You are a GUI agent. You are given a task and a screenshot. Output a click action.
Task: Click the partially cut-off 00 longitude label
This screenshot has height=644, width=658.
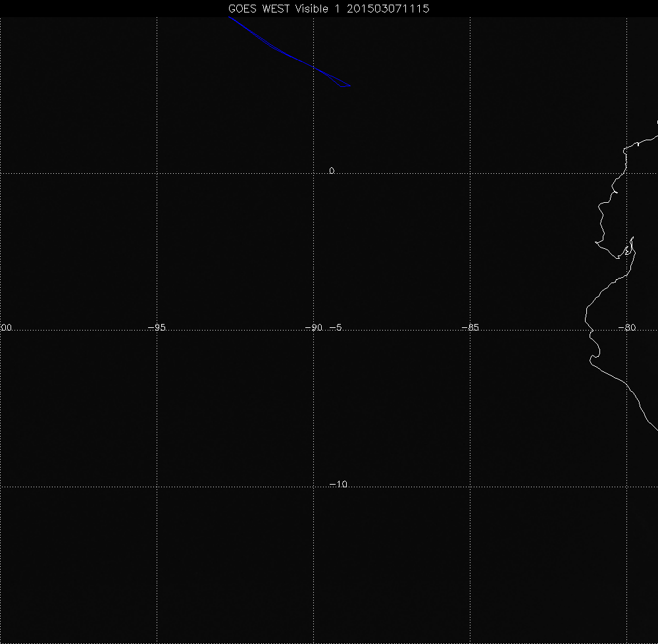tap(6, 327)
